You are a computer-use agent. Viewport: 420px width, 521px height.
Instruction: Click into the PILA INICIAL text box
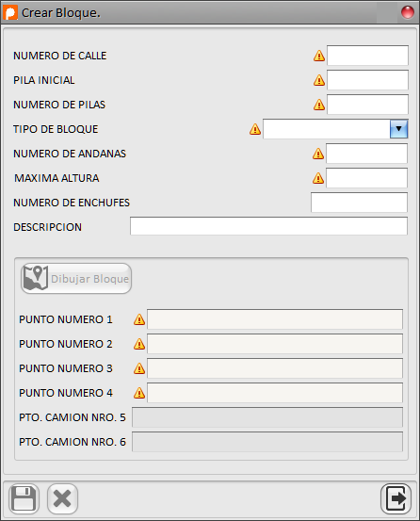click(x=367, y=80)
